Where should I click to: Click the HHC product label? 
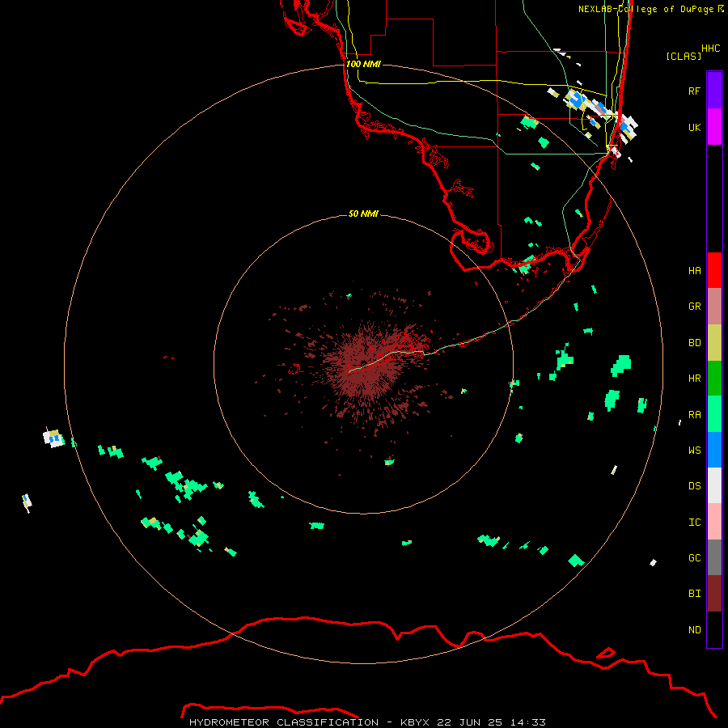[x=710, y=49]
